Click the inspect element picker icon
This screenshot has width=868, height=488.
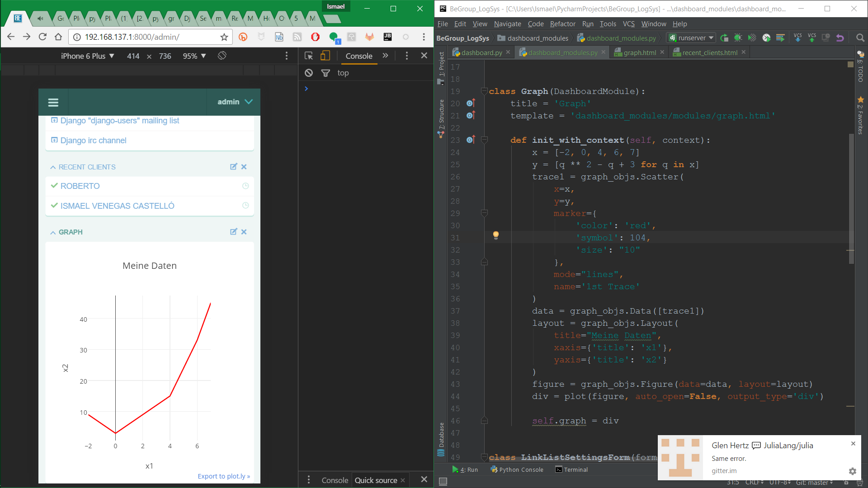click(309, 56)
